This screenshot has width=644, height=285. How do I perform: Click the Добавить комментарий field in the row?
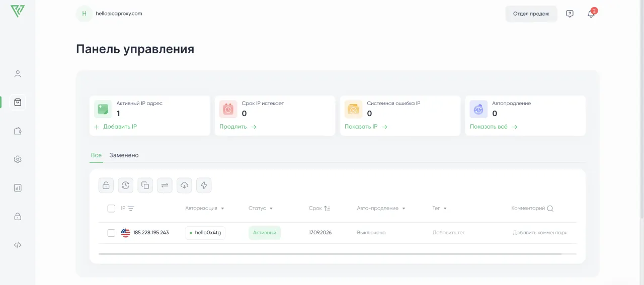pos(540,233)
